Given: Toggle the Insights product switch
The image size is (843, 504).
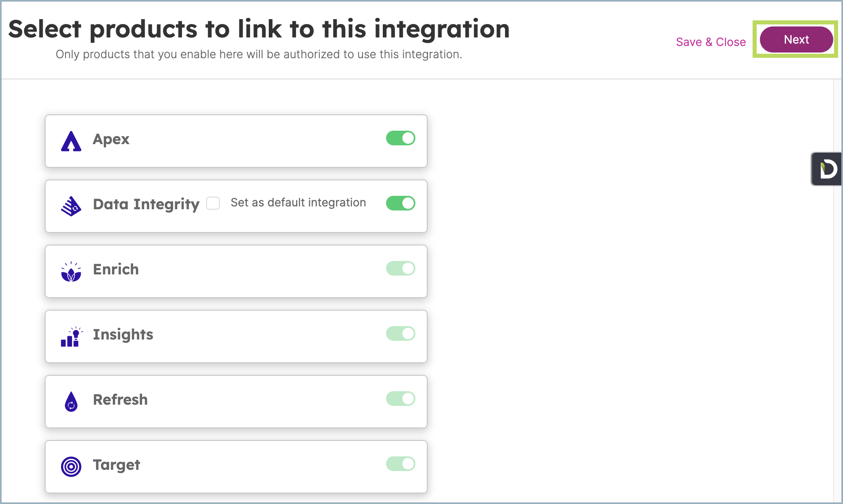Looking at the screenshot, I should (x=401, y=333).
